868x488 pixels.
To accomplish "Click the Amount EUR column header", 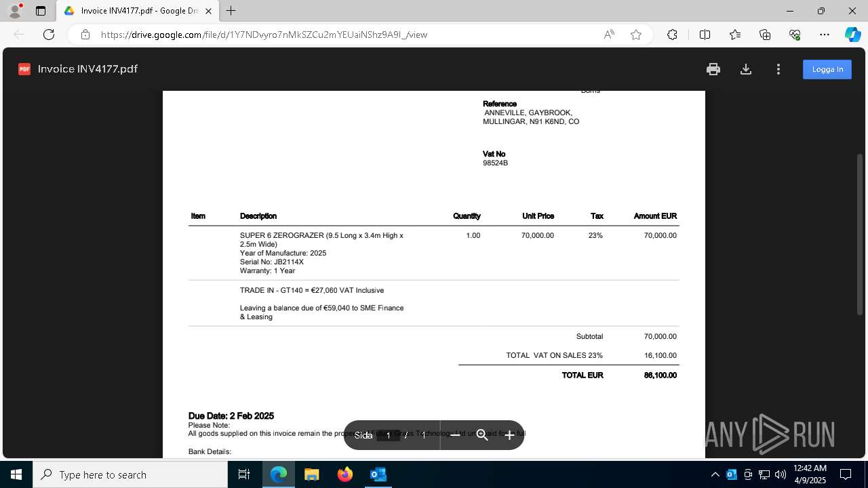I will 655,216.
